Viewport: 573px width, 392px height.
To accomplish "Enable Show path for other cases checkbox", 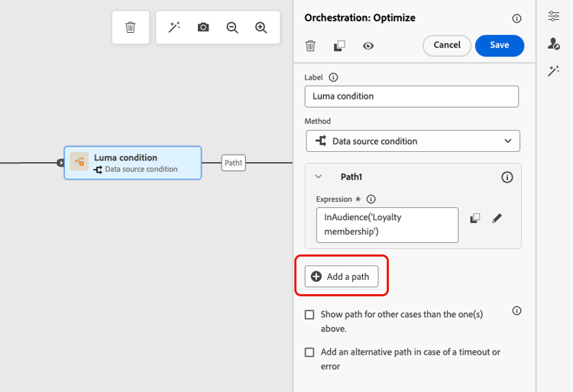I will click(x=309, y=315).
